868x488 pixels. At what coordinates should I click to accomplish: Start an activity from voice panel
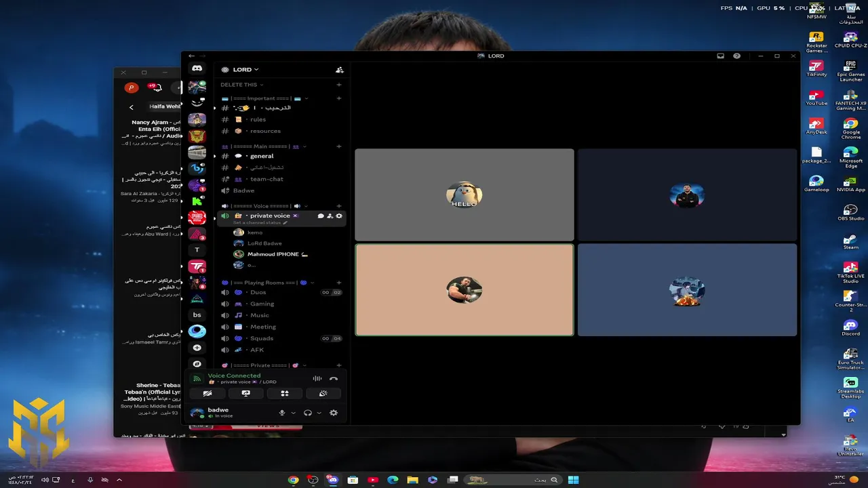pyautogui.click(x=285, y=393)
